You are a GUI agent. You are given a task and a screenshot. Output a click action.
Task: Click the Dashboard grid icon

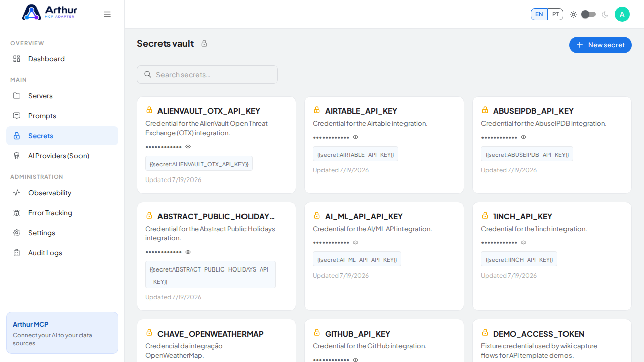(x=17, y=59)
